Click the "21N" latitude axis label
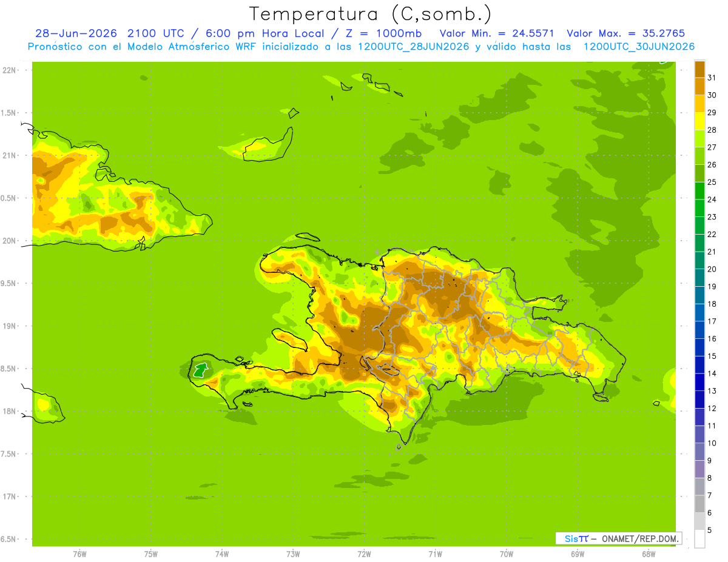728x562 pixels. [x=9, y=155]
